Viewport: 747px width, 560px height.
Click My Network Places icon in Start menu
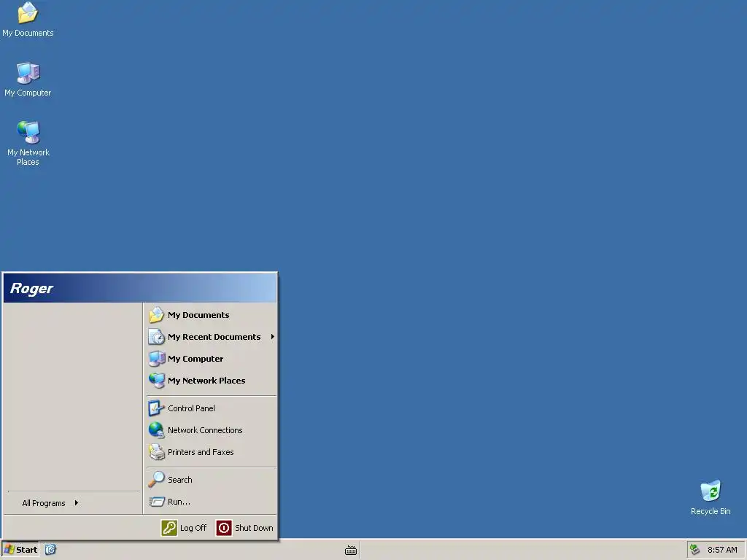[156, 381]
